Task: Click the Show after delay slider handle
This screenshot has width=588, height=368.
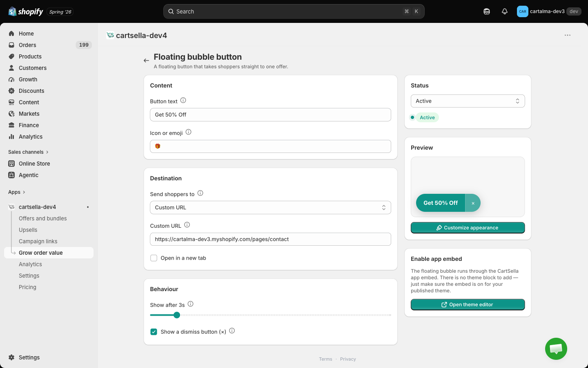Action: point(177,315)
